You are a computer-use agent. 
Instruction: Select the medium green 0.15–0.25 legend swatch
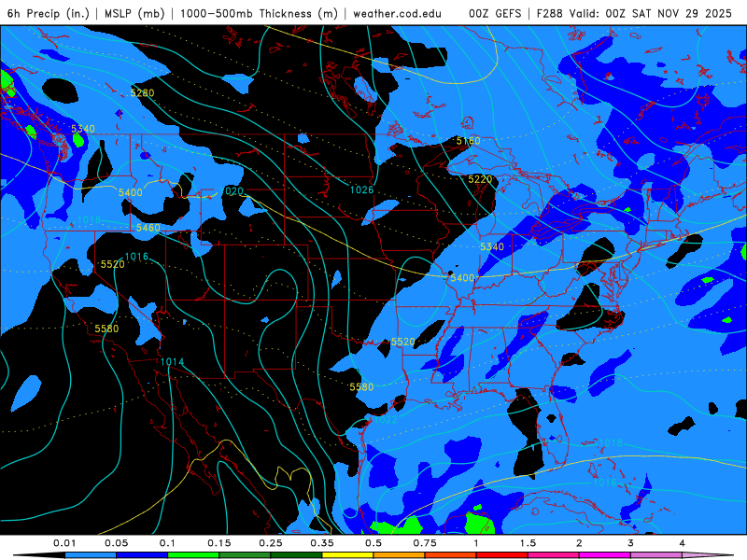[x=245, y=555]
